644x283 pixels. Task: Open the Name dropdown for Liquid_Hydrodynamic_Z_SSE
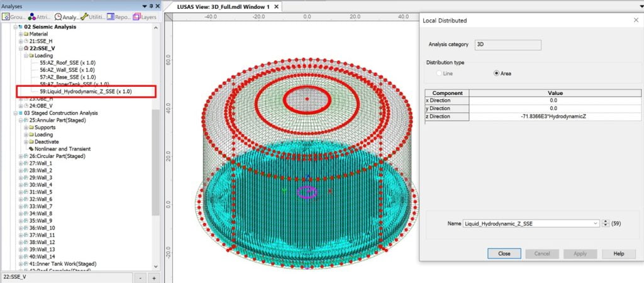(595, 223)
